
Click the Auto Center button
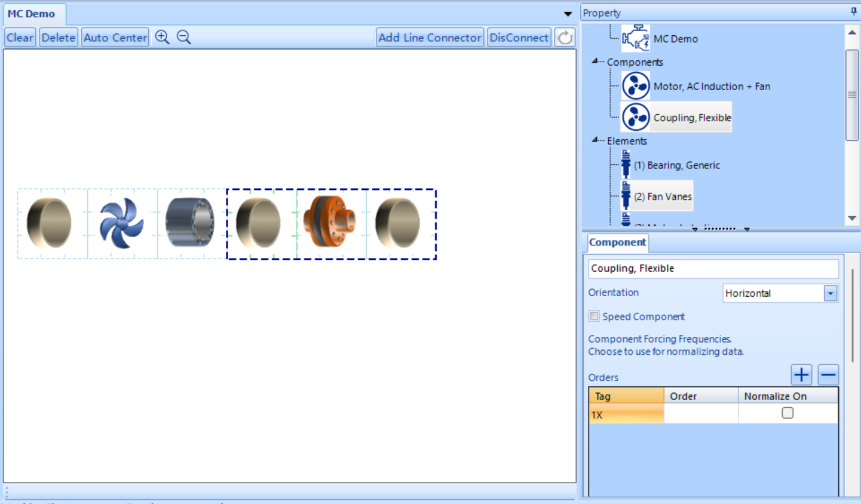[115, 38]
